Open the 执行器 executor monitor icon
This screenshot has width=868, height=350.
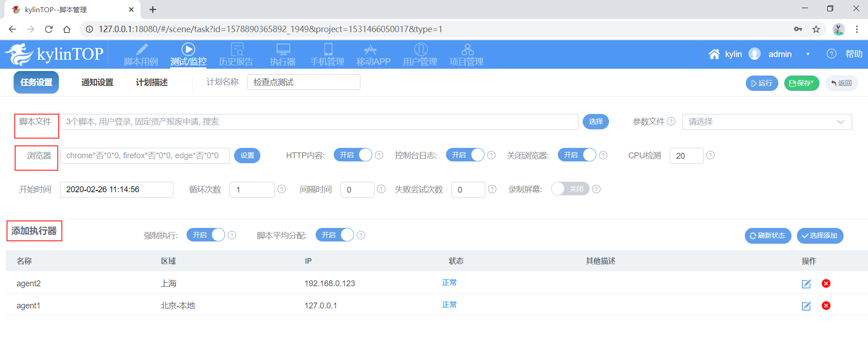283,49
